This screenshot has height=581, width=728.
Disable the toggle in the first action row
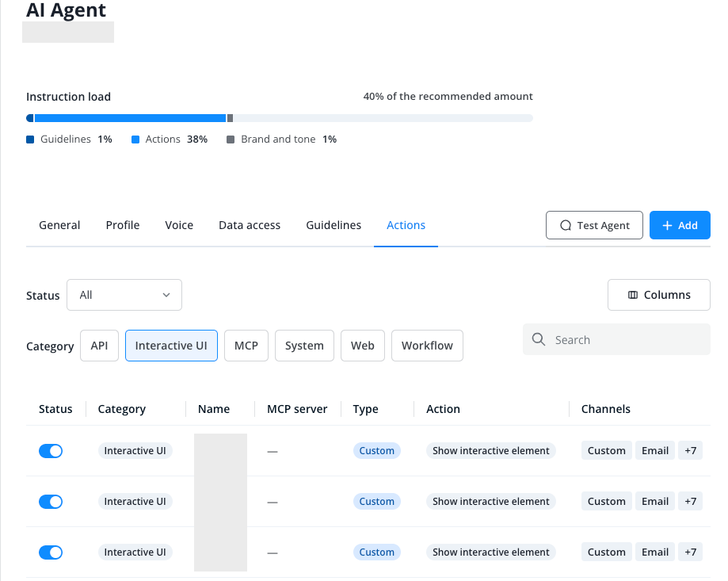click(51, 451)
